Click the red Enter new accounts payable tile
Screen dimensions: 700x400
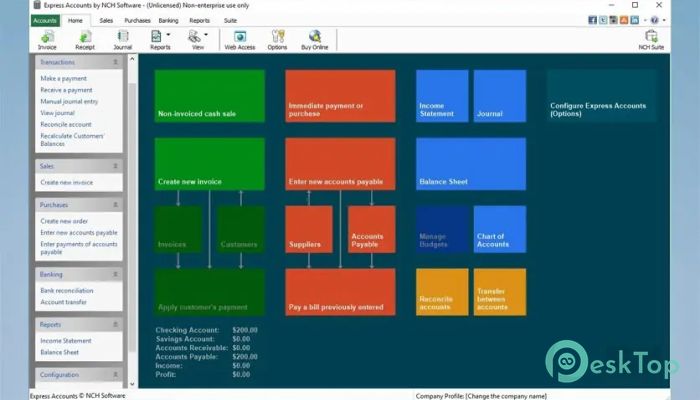[340, 164]
